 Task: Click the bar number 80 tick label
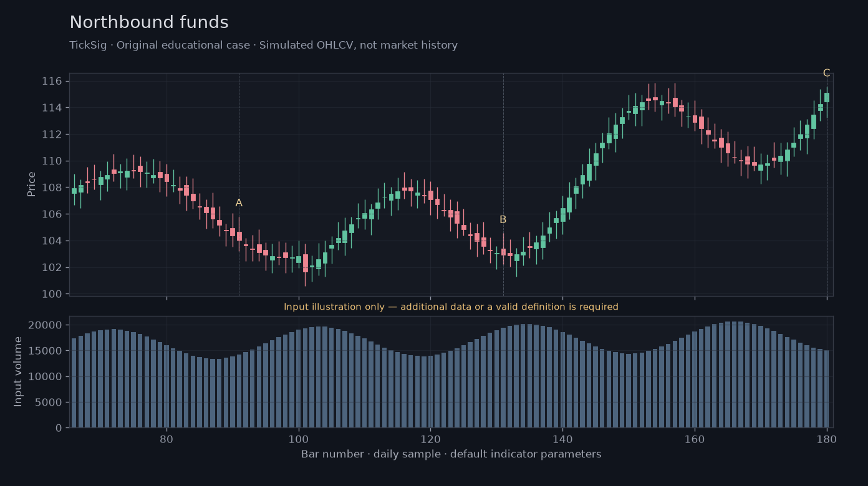pyautogui.click(x=166, y=438)
